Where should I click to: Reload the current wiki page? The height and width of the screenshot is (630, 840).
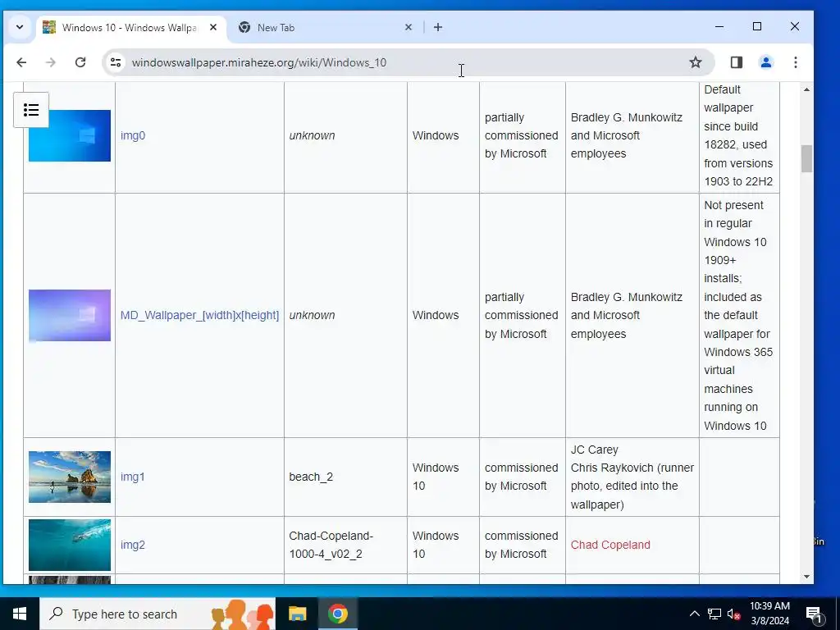click(x=80, y=62)
